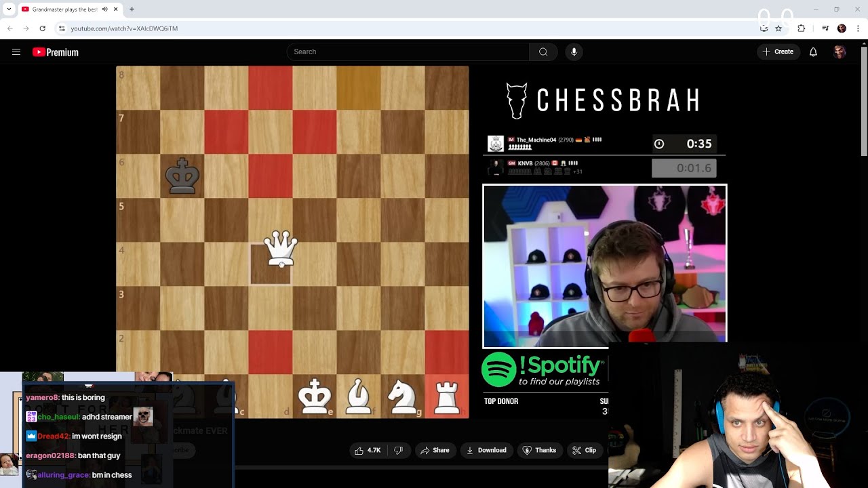The height and width of the screenshot is (488, 868).
Task: Click the Create button
Action: pyautogui.click(x=778, y=52)
